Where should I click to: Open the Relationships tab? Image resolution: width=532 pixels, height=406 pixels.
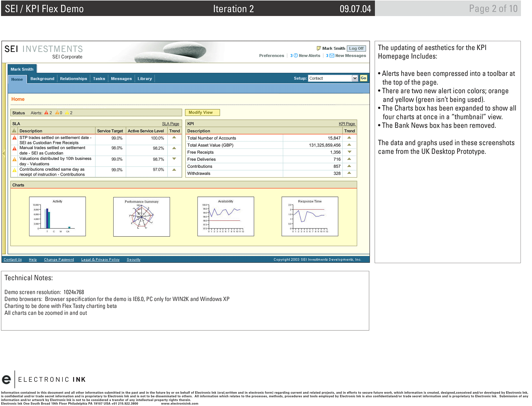(x=74, y=79)
